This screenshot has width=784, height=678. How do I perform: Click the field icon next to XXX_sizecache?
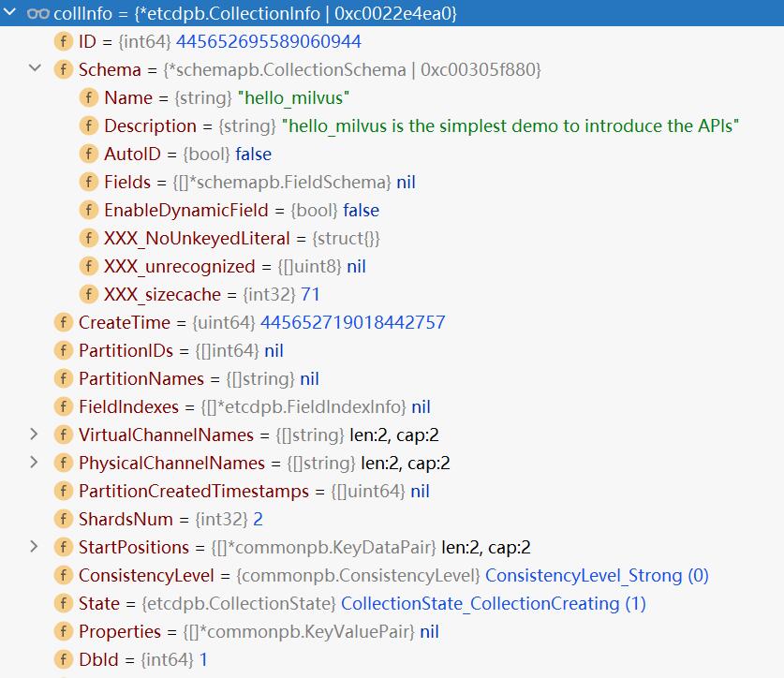coord(89,294)
